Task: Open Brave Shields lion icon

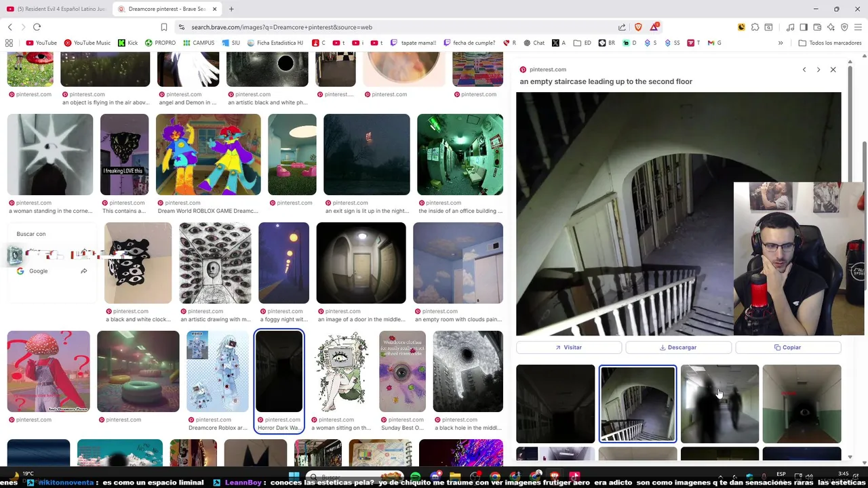Action: (x=638, y=27)
